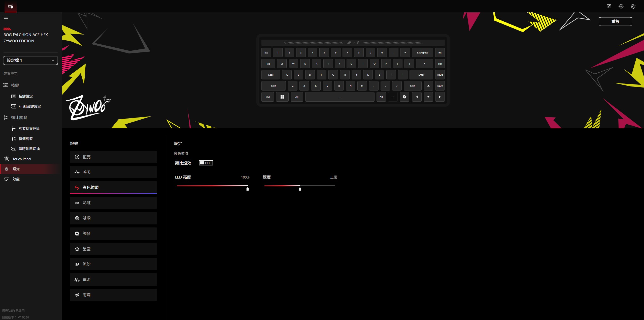Select the 呼吸 breathing effect
Screen dimensions: 644x320
(113, 172)
